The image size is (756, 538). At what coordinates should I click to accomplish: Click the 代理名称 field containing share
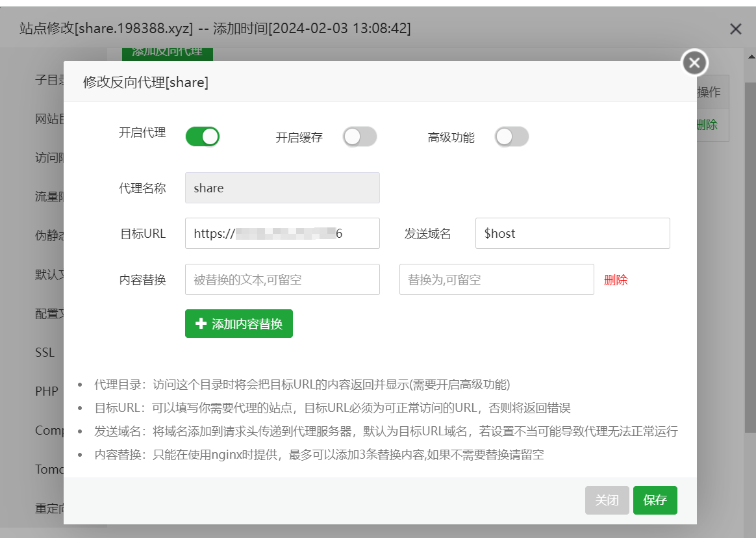[x=282, y=188]
